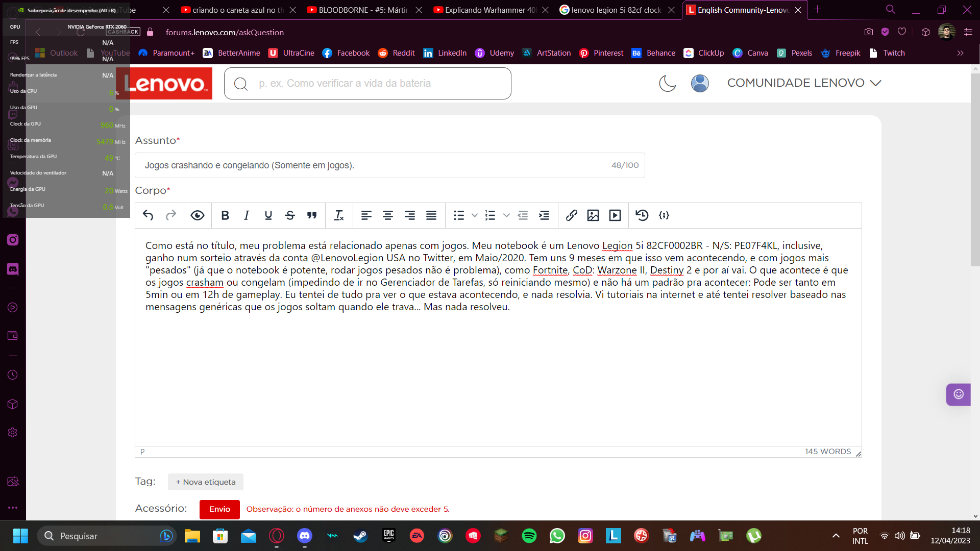Open taskbar clock and date

point(950,536)
